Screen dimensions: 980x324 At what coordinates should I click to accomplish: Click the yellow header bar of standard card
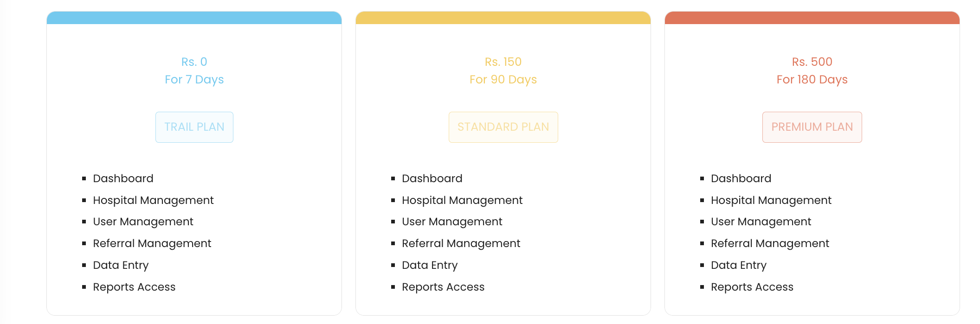[x=503, y=18]
